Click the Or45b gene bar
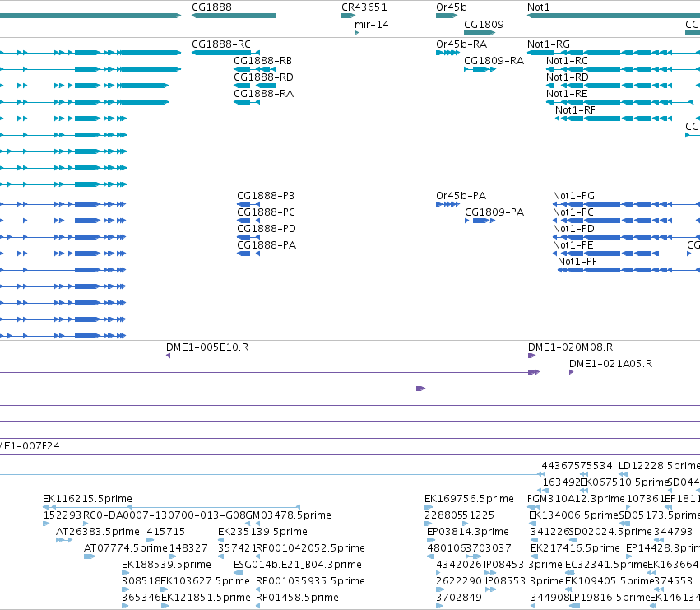The image size is (700, 610). [447, 16]
